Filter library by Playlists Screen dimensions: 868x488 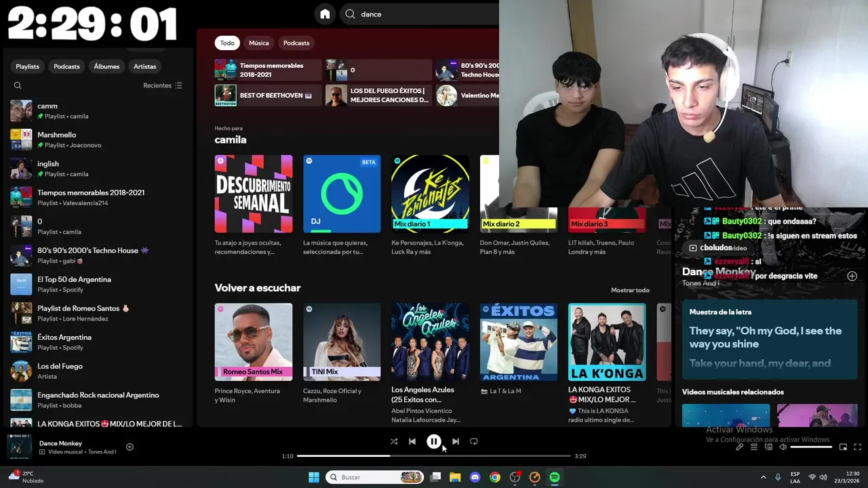click(28, 66)
